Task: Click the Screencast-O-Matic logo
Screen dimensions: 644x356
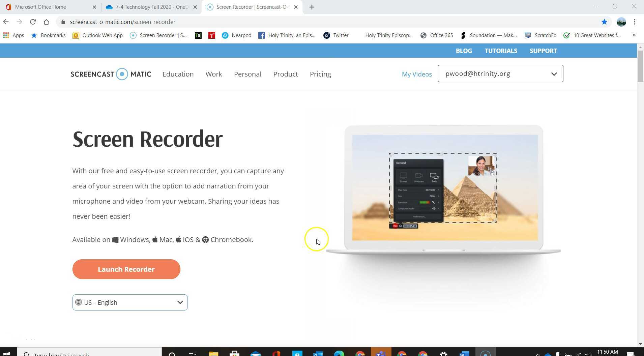Action: click(111, 74)
